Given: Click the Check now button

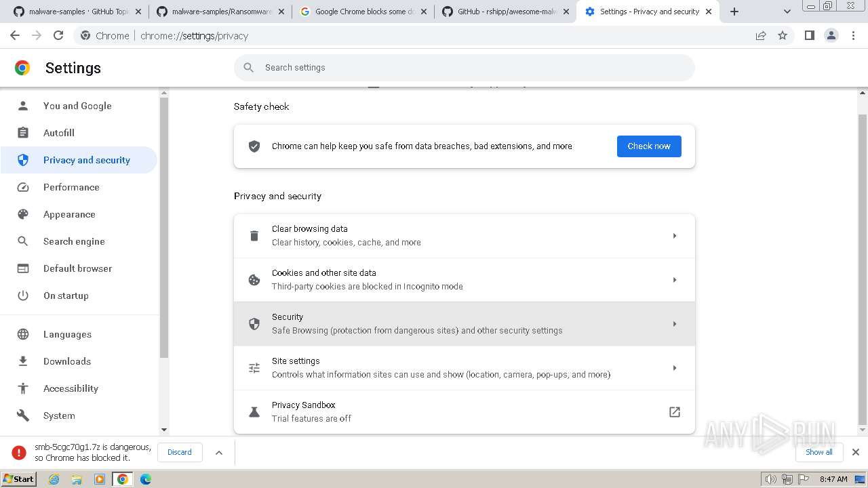Looking at the screenshot, I should click(648, 146).
